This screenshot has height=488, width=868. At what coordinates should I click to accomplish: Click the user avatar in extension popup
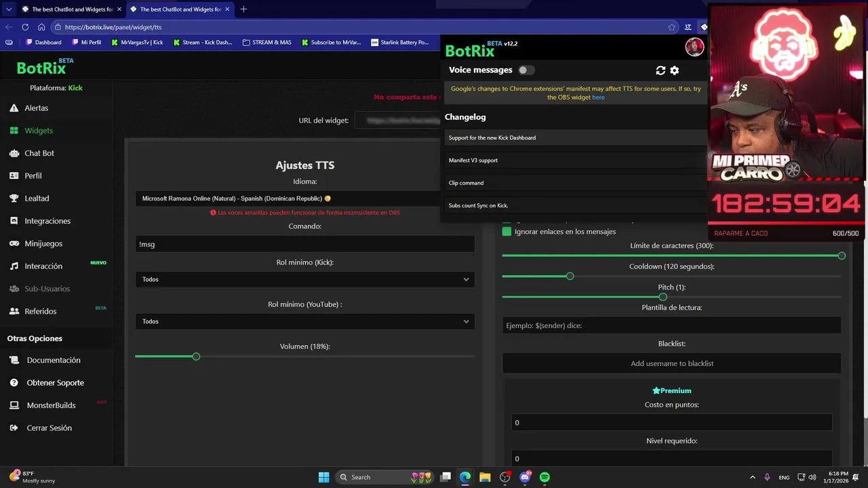click(694, 47)
